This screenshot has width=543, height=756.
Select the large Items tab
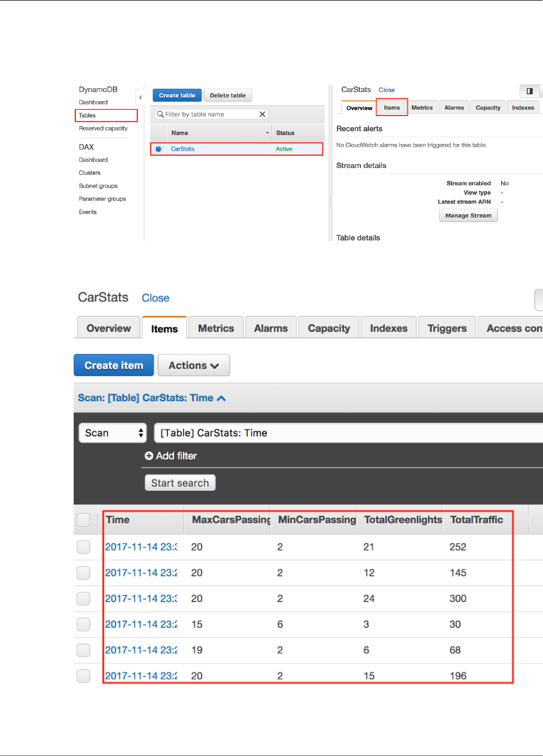pos(165,329)
